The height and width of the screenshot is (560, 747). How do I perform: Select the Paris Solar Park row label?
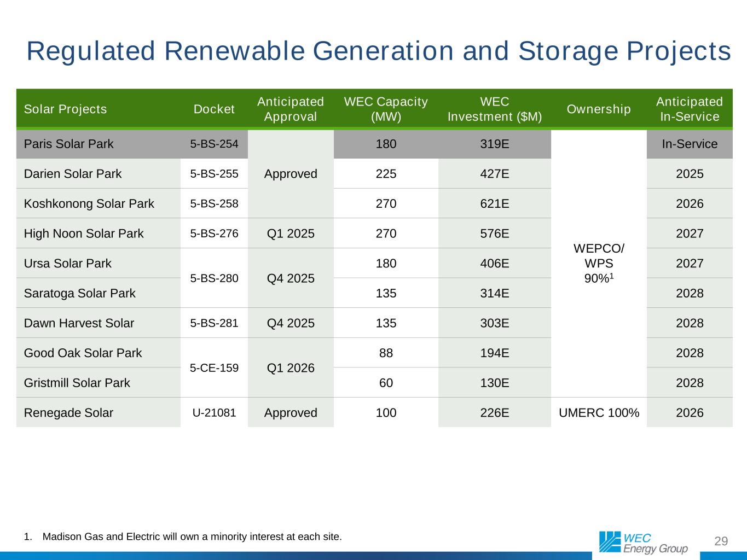pos(69,144)
